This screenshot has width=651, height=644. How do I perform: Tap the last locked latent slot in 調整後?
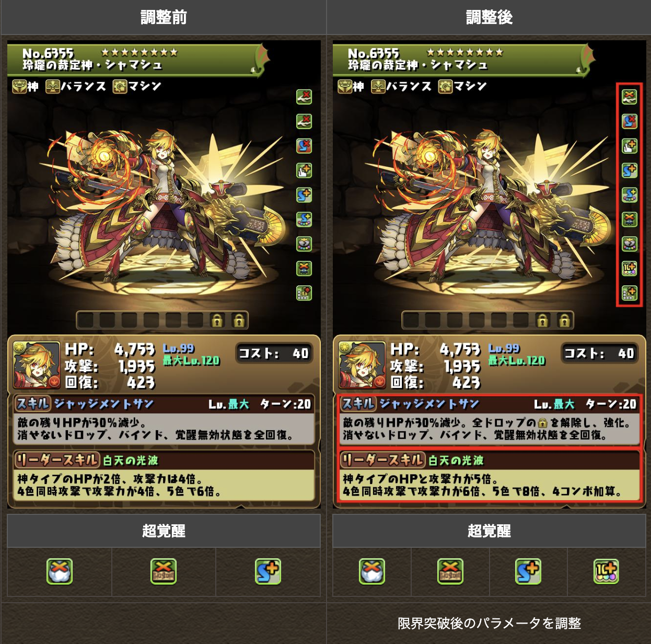point(564,320)
